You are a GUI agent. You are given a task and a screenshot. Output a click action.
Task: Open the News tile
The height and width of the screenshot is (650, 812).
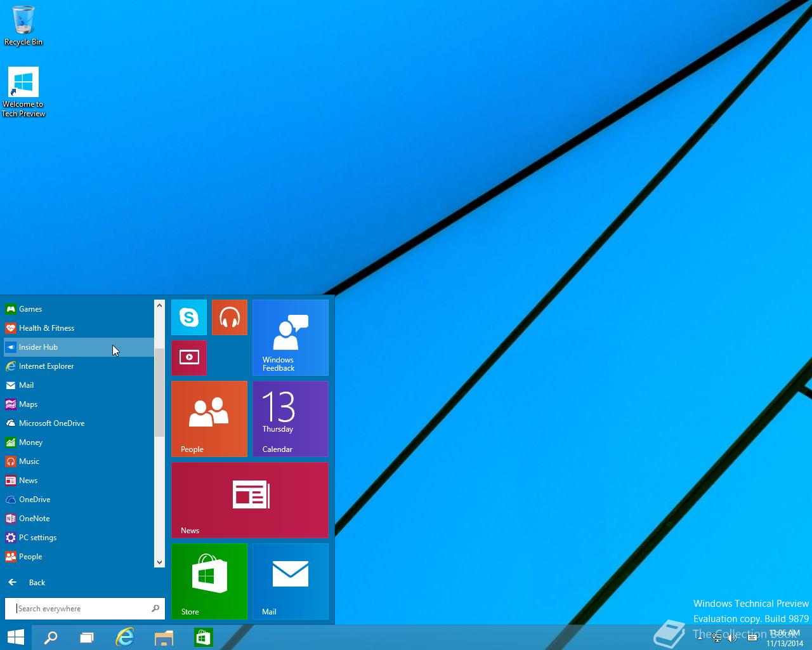pyautogui.click(x=250, y=500)
